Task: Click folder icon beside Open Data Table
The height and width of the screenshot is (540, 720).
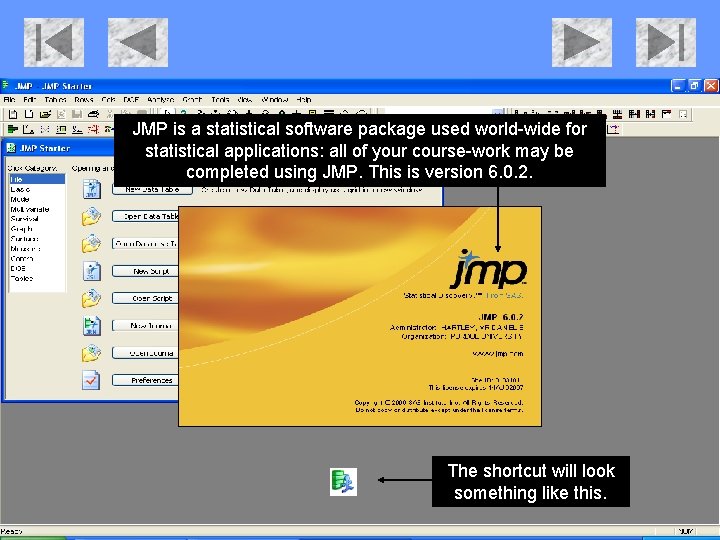Action: [x=91, y=216]
